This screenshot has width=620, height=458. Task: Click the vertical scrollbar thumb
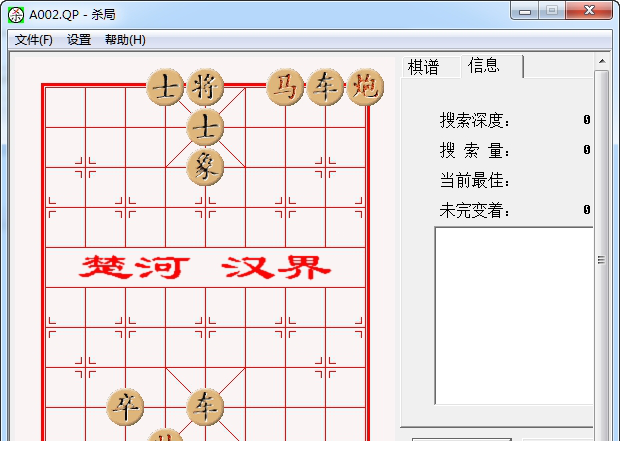click(x=601, y=259)
